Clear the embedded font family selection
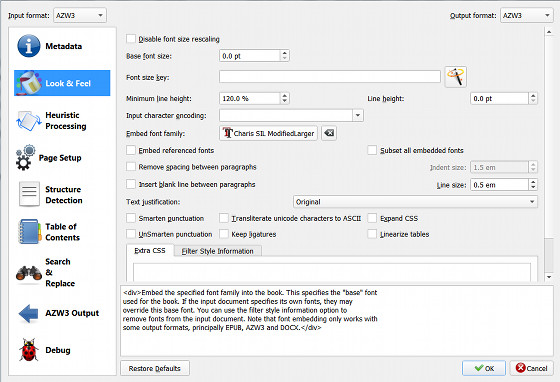Screen dimensions: 560x382 pos(329,133)
